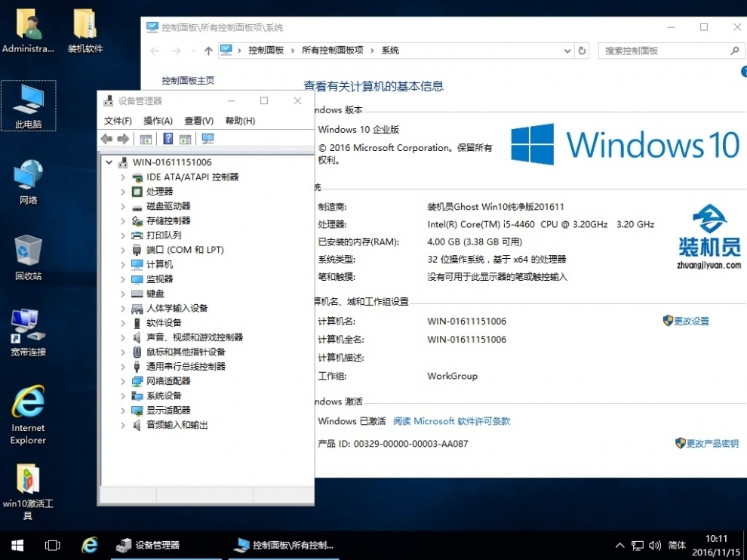The height and width of the screenshot is (560, 747).
Task: Click the show/hide console tree toolbar icon
Action: pyautogui.click(x=146, y=139)
